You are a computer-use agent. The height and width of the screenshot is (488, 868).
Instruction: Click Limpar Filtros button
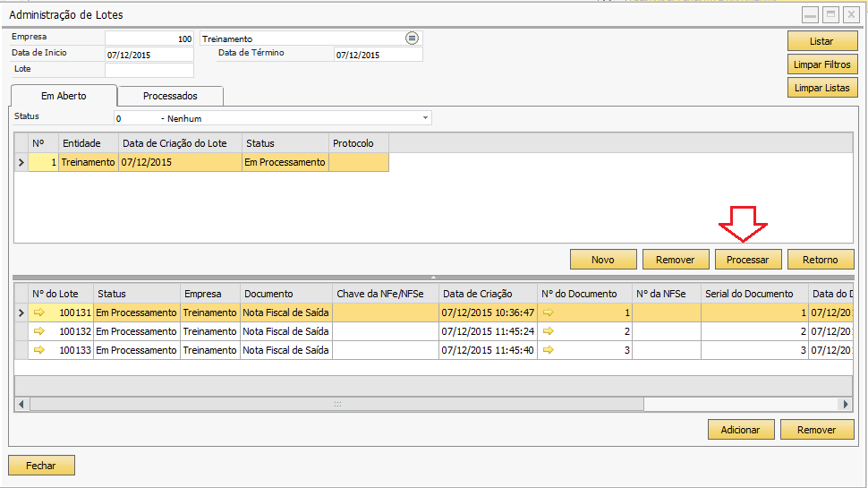822,64
